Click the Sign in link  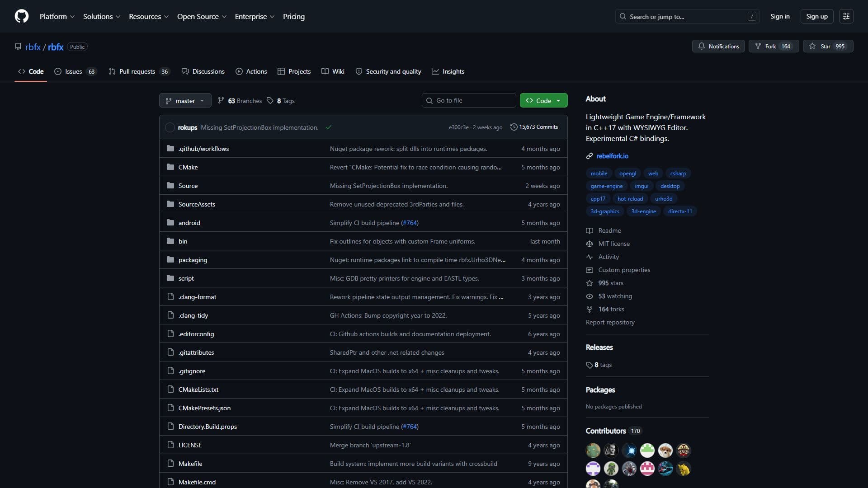pos(780,16)
